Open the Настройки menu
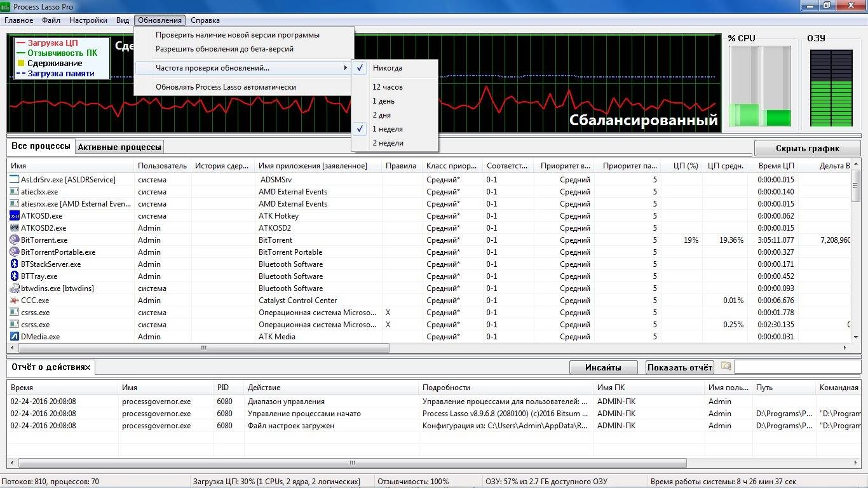Screen dimensions: 868x488 tap(88, 20)
